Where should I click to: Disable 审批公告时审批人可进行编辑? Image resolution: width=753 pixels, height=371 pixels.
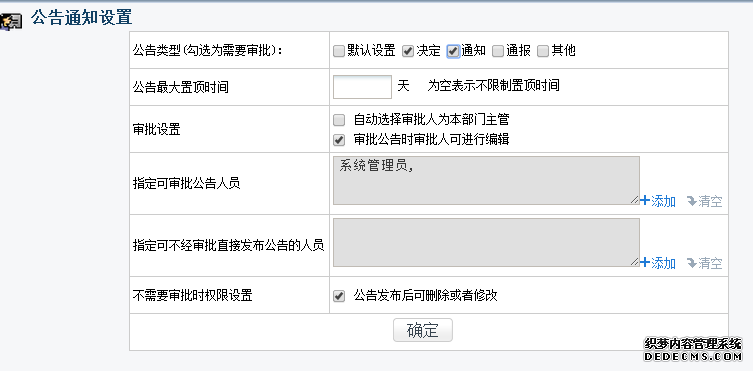pos(339,140)
